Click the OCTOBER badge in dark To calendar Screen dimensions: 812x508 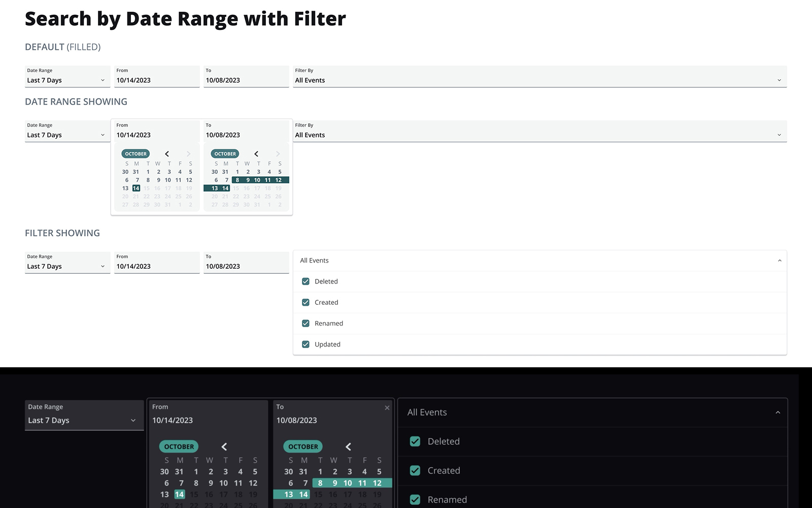[x=302, y=447]
